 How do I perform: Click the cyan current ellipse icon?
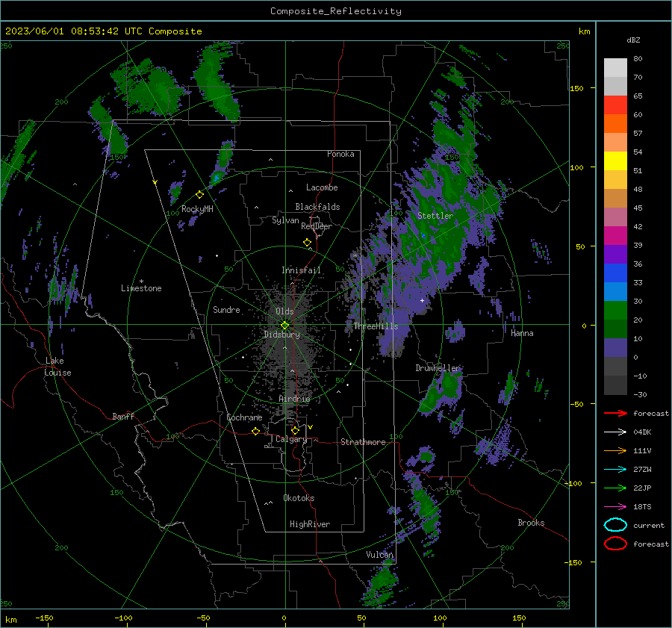[615, 525]
